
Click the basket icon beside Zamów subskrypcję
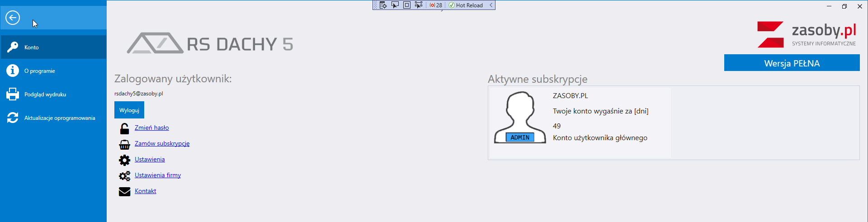tap(124, 144)
